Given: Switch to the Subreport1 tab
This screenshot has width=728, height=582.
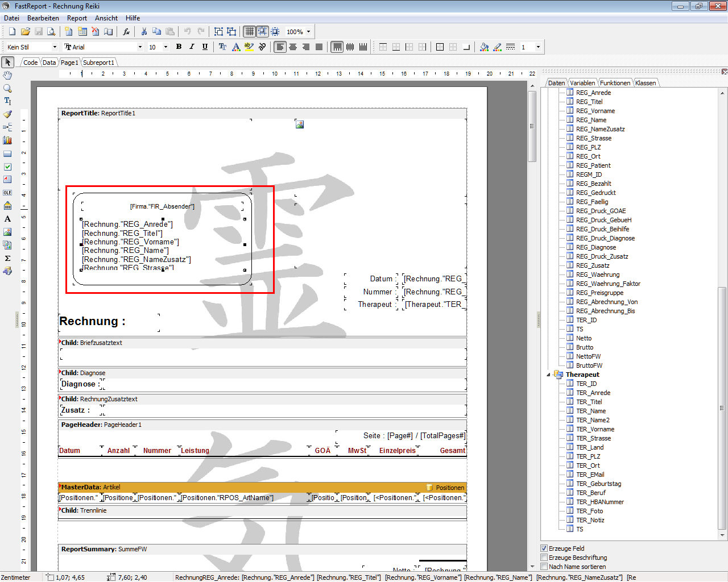Looking at the screenshot, I should pyautogui.click(x=98, y=63).
